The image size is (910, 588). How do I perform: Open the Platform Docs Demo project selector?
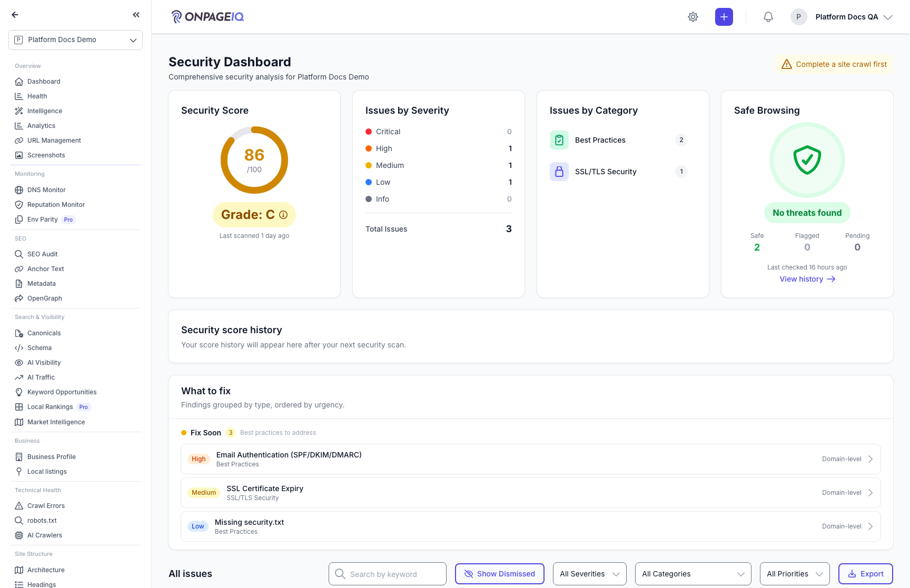coord(75,40)
